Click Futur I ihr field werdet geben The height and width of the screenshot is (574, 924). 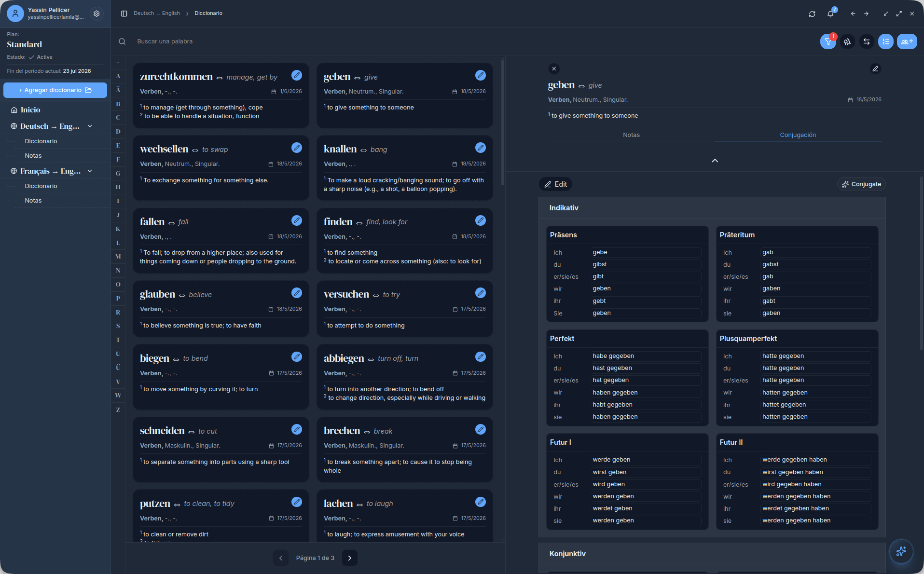coord(646,508)
